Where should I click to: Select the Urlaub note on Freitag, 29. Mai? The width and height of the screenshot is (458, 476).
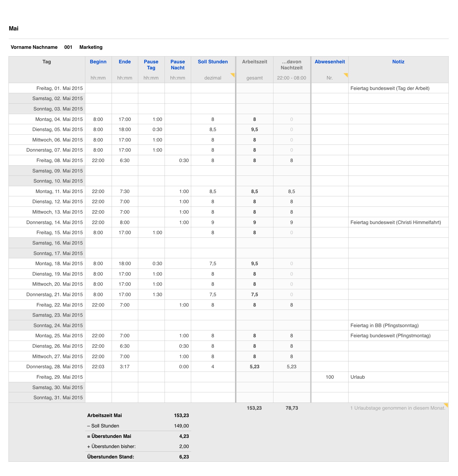[x=358, y=377]
